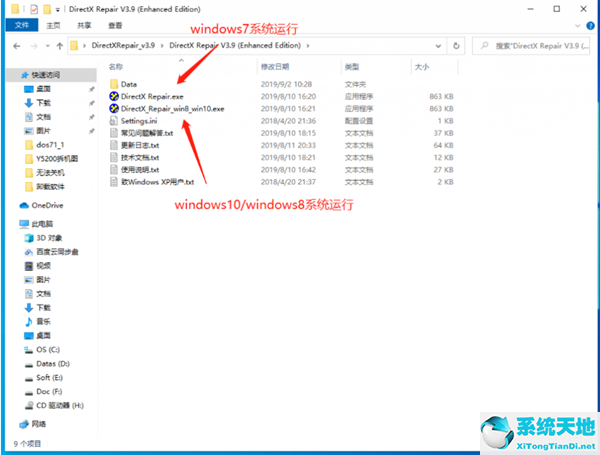600x455 pixels.
Task: Open the blue help icon
Action: [x=590, y=26]
